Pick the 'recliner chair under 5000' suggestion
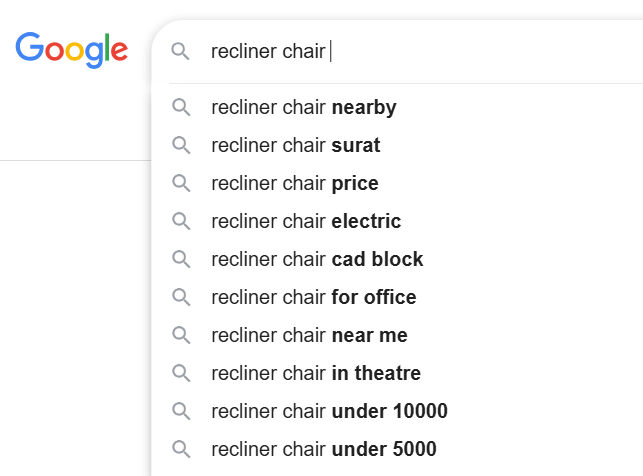This screenshot has height=476, width=643. coord(324,449)
